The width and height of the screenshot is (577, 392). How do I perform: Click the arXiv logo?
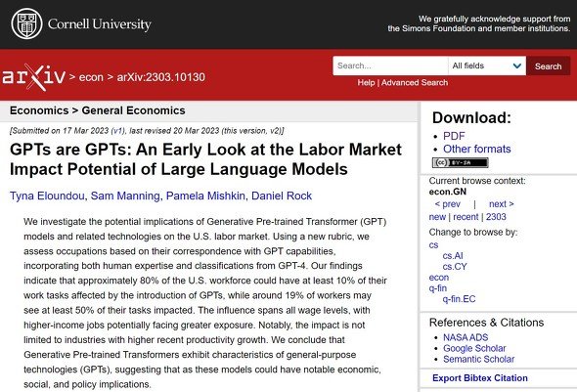click(33, 77)
